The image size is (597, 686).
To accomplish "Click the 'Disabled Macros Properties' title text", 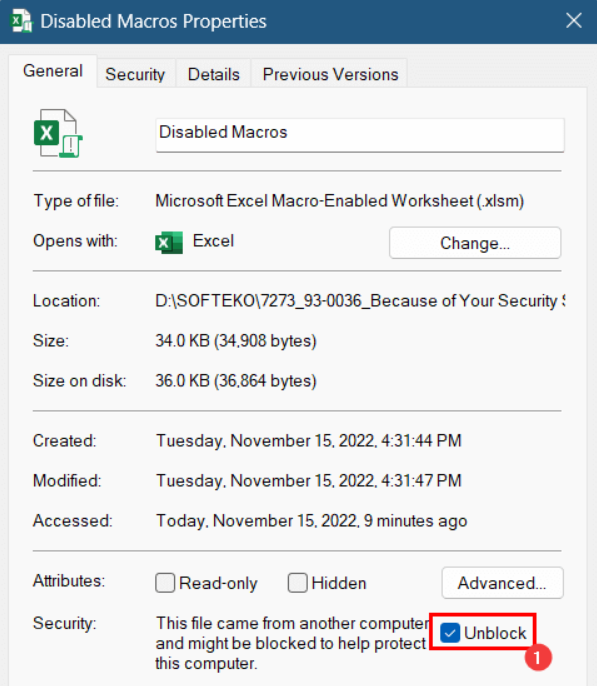I will click(153, 21).
